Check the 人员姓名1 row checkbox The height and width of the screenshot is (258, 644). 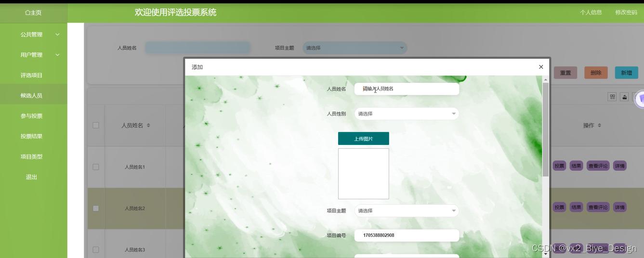(x=96, y=167)
